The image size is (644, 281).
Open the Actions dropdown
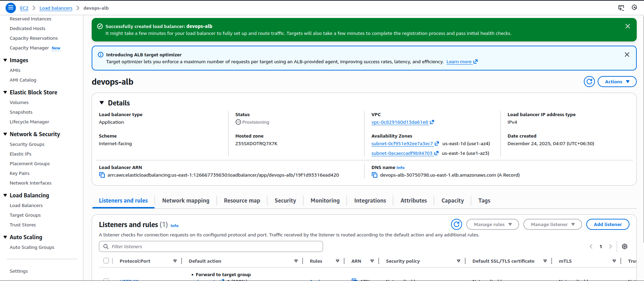click(x=617, y=82)
